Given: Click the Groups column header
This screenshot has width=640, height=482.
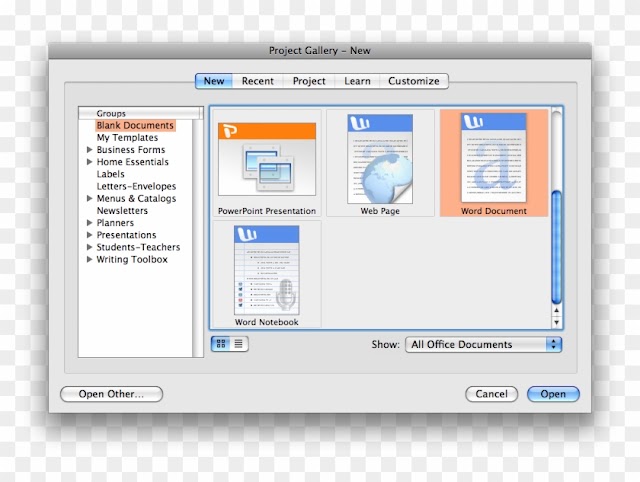Looking at the screenshot, I should click(x=139, y=113).
